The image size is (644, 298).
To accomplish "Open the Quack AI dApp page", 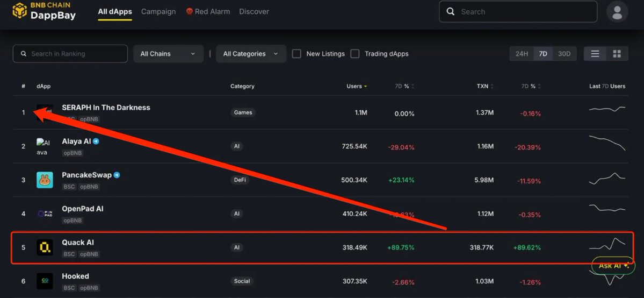I will tap(78, 243).
